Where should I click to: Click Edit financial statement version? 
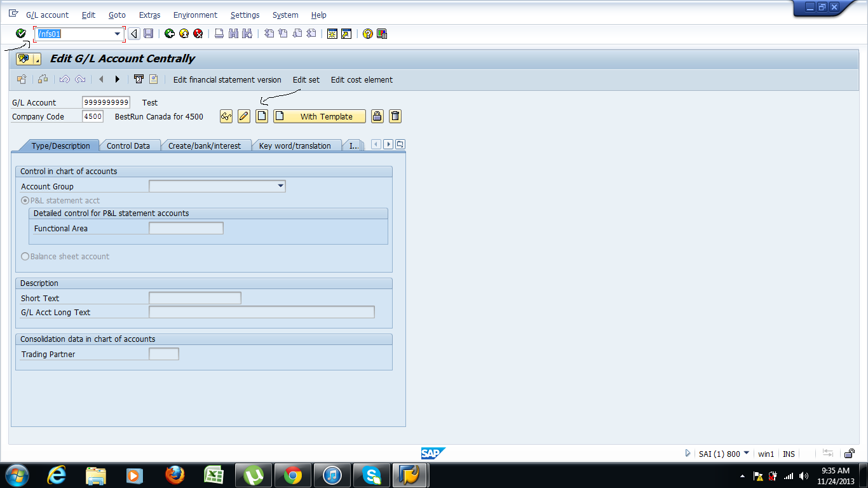point(226,80)
